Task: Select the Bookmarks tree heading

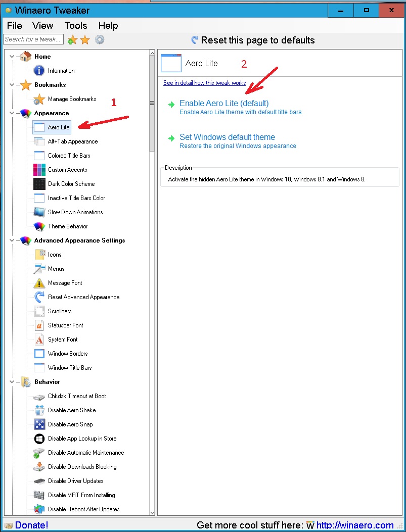Action: tap(50, 85)
